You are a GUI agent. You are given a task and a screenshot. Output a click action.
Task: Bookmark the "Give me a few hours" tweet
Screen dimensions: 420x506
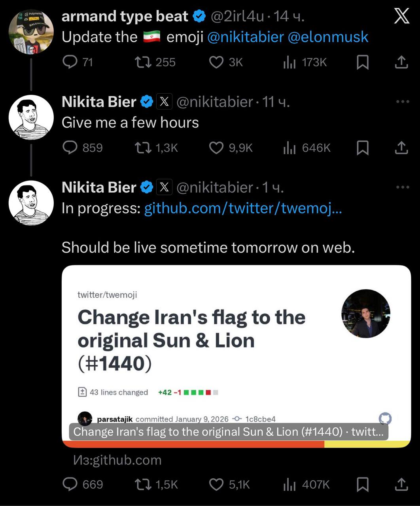click(363, 148)
